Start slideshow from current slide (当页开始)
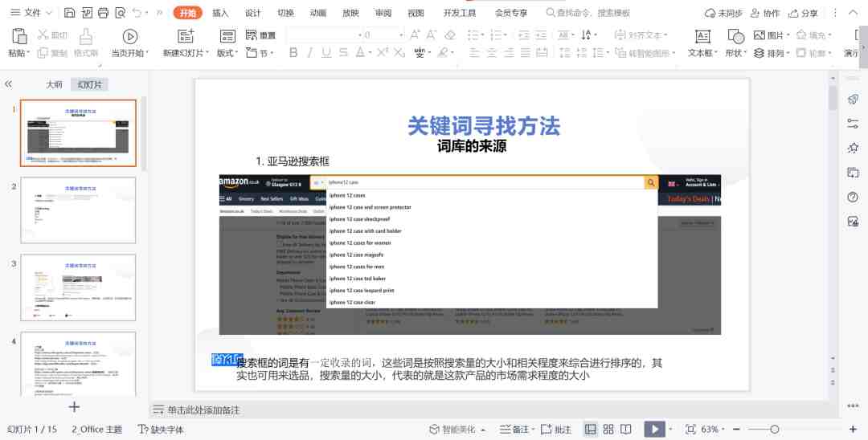Screen dimensions: 868x440 coord(129,36)
